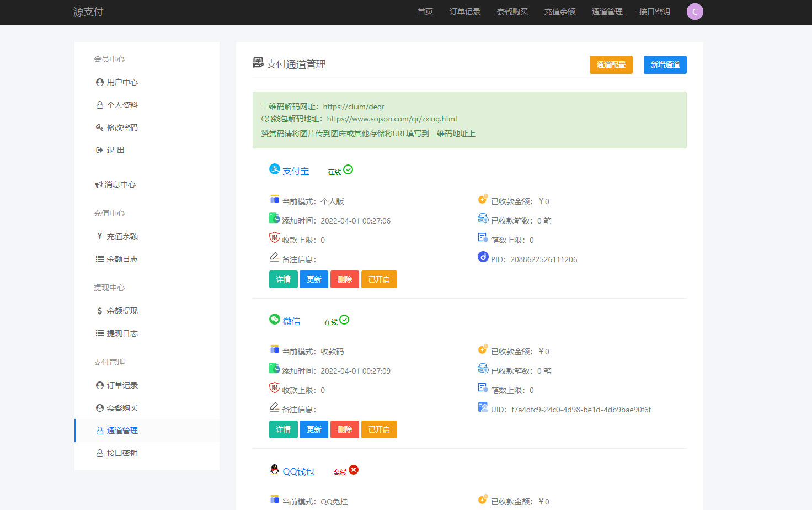Click WeChat's 添加时间 clock icon

274,368
